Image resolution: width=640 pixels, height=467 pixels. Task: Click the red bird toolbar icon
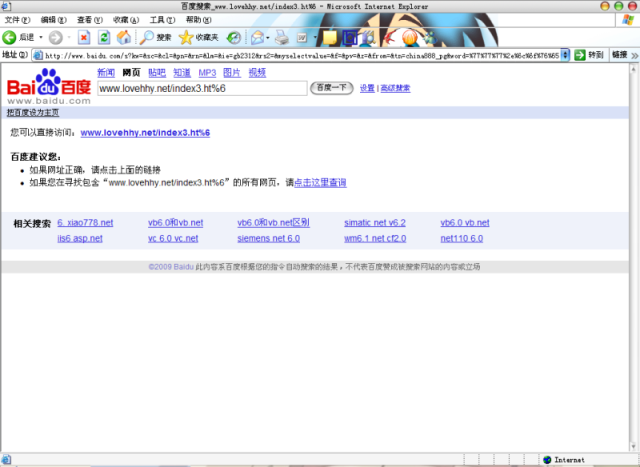pos(389,38)
